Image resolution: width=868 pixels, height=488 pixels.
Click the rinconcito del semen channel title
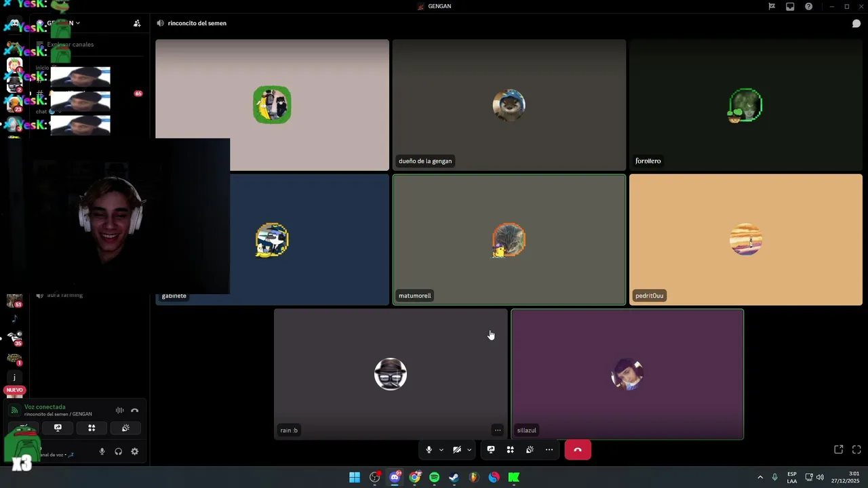point(197,23)
